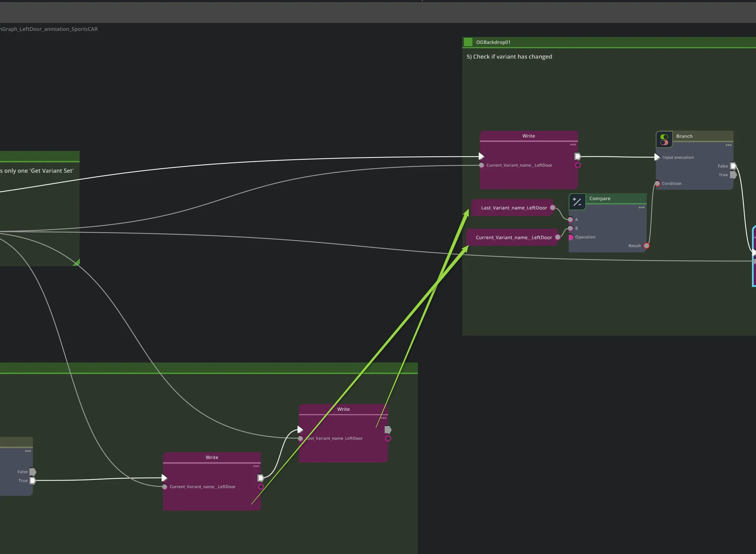Click Compare node Result output port
Screen dimensions: 756x554
click(x=646, y=246)
